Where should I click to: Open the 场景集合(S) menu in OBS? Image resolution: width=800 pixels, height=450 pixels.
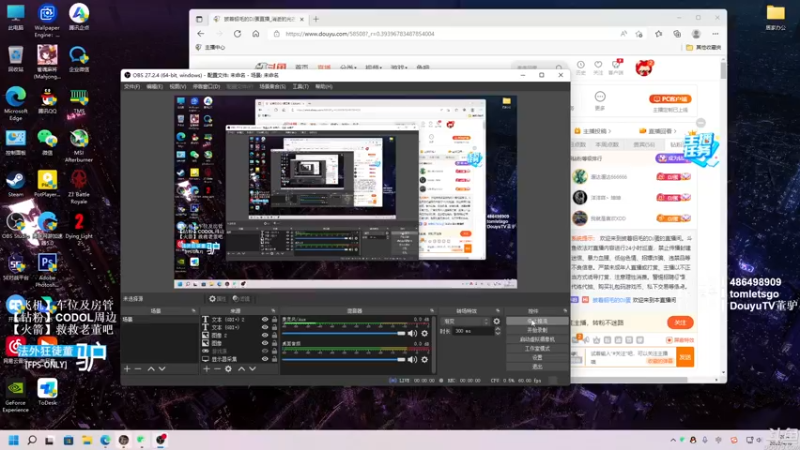pyautogui.click(x=272, y=87)
